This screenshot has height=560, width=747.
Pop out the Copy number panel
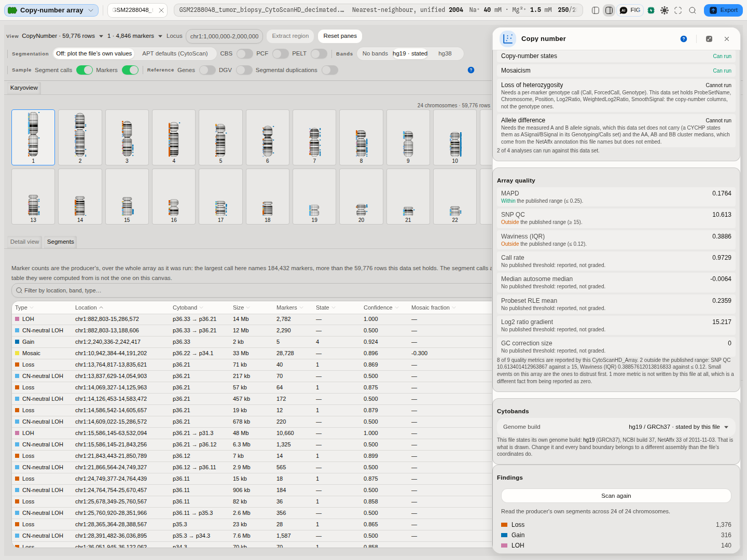(709, 39)
